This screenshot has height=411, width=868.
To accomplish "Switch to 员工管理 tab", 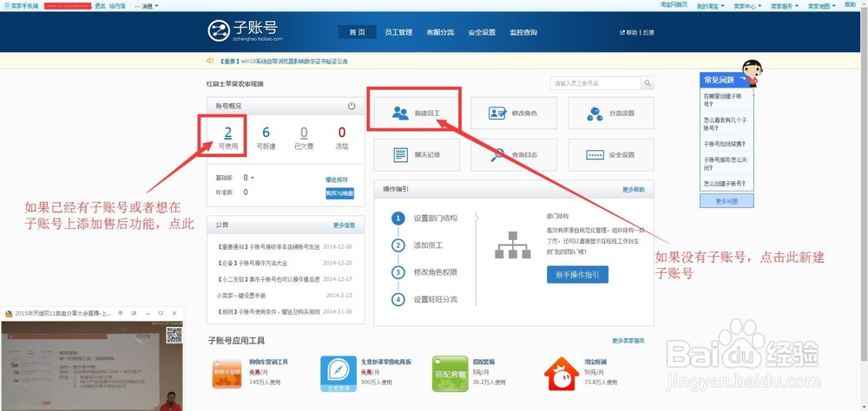I will pos(398,32).
